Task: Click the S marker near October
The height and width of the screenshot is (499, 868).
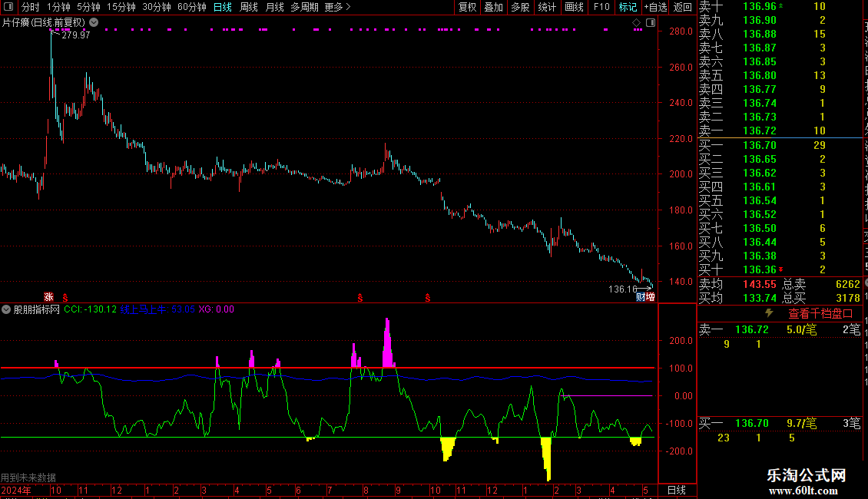Action: tap(428, 298)
